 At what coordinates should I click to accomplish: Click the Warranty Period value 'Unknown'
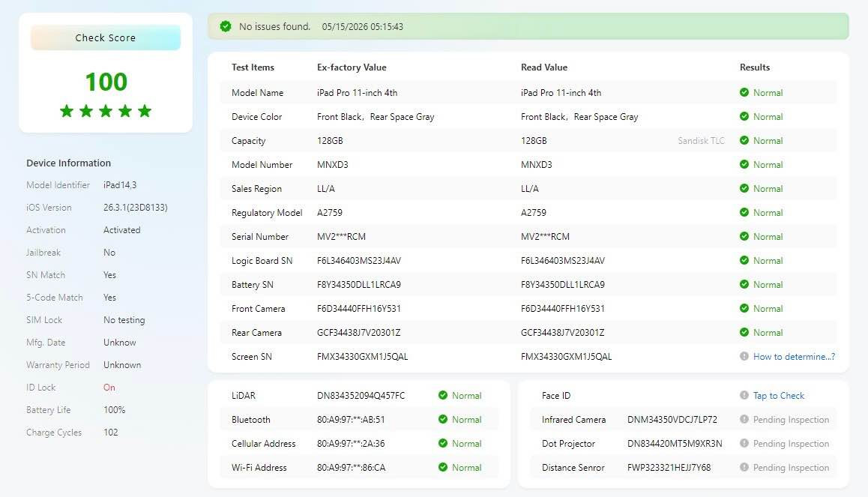coord(121,365)
